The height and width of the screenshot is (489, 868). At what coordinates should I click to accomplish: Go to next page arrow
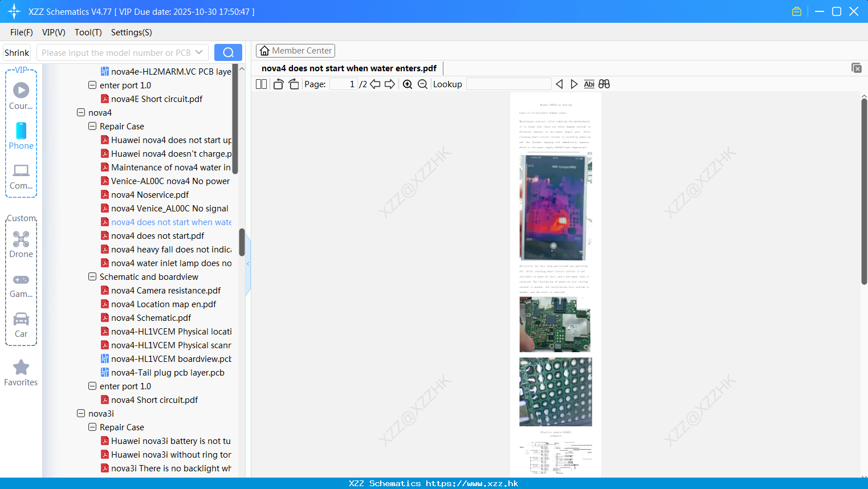(390, 84)
